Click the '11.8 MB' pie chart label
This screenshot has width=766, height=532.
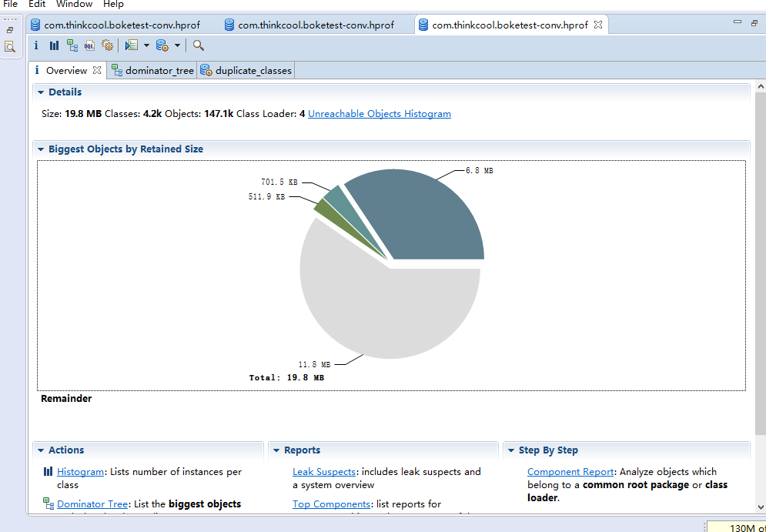tap(315, 364)
